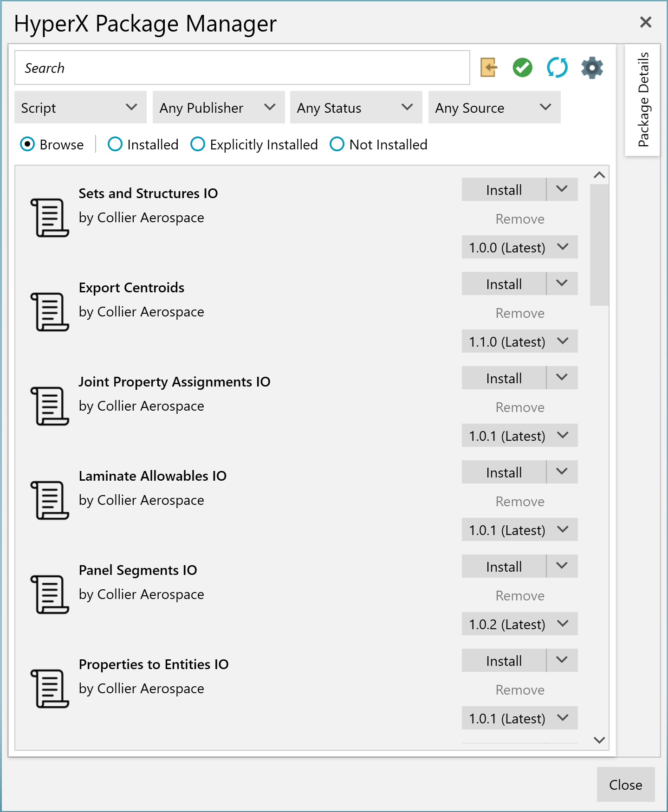Open the Any Status dropdown
The image size is (668, 812).
[356, 107]
